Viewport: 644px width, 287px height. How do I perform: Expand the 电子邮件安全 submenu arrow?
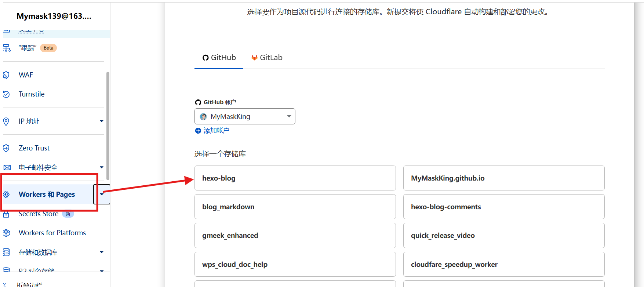click(x=102, y=167)
